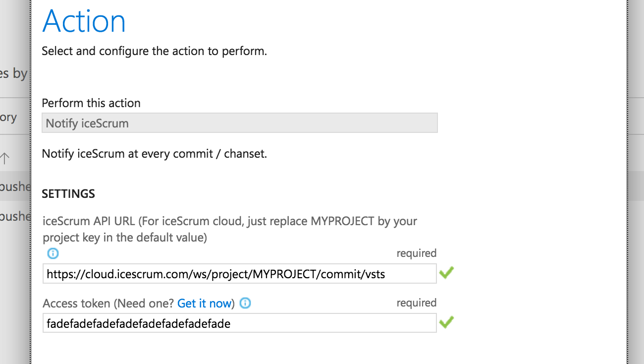Screen dimensions: 644x364
Task: Click the info icon under iceScrum API URL label
Action: 53,253
